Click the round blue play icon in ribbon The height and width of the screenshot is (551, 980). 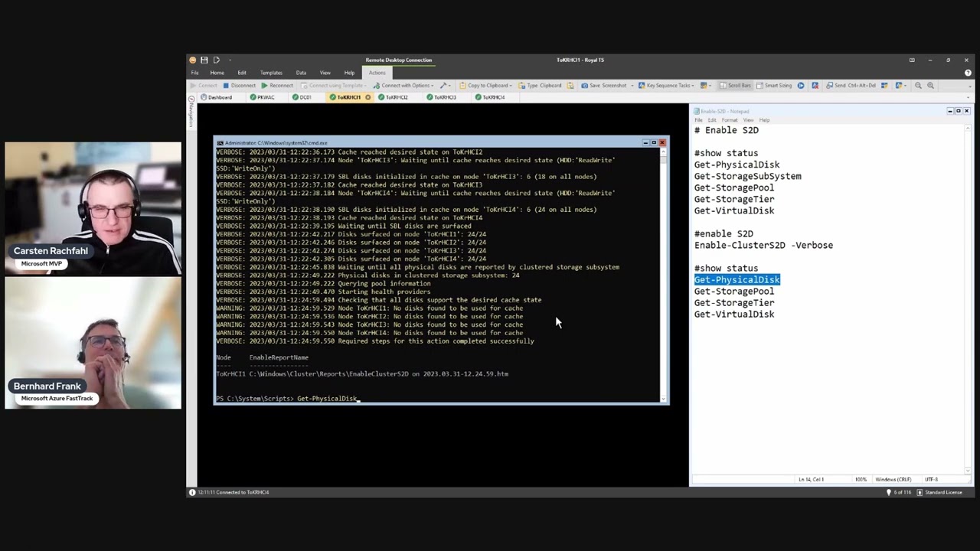point(801,86)
